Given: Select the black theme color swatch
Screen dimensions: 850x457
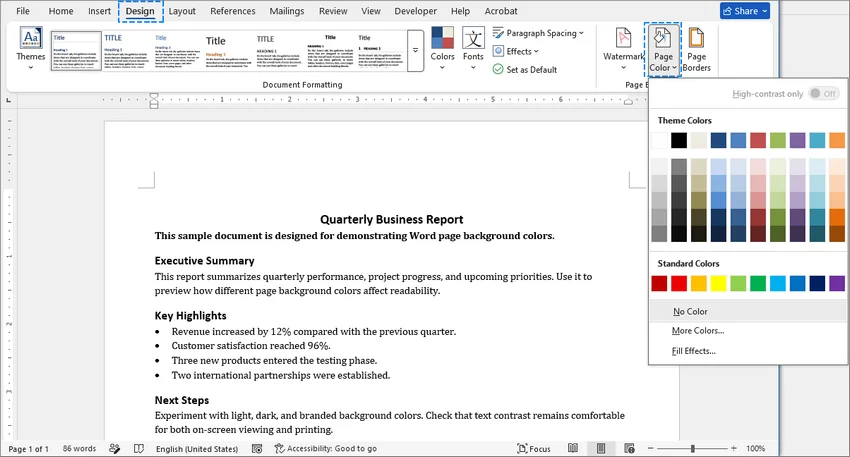Looking at the screenshot, I should pos(679,140).
